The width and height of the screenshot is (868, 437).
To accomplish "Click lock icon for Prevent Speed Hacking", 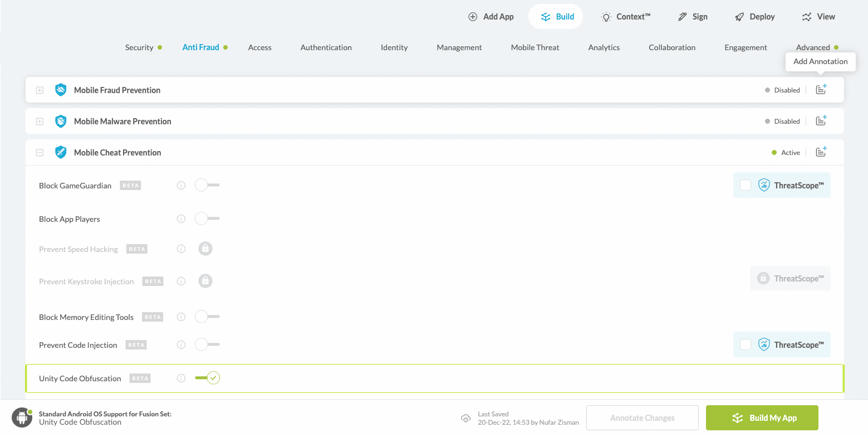I will [x=205, y=249].
